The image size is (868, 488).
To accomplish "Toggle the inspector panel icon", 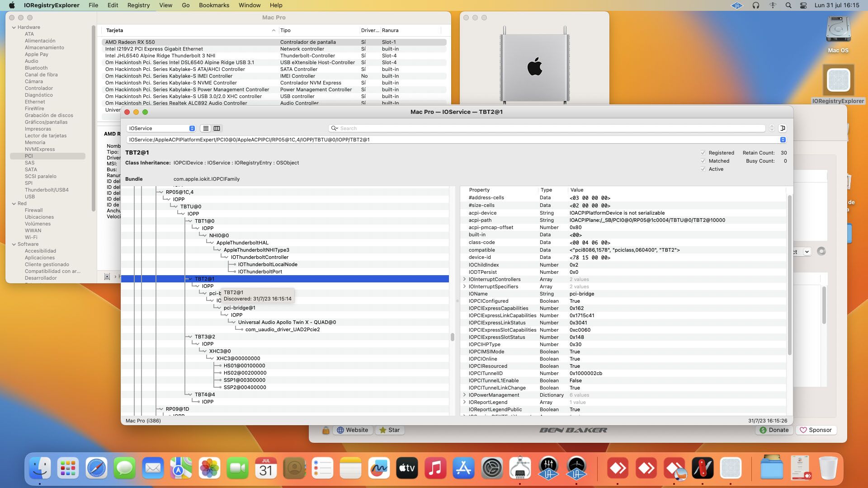I will pos(783,128).
